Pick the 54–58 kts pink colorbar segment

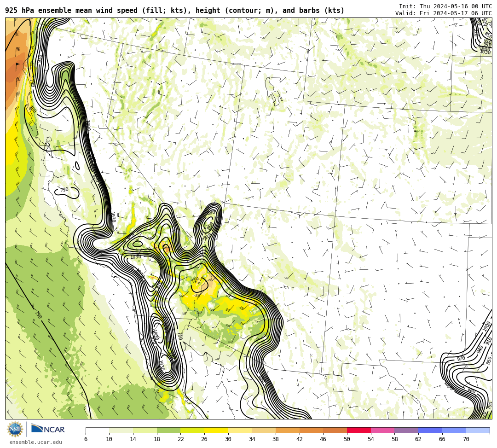[382, 430]
